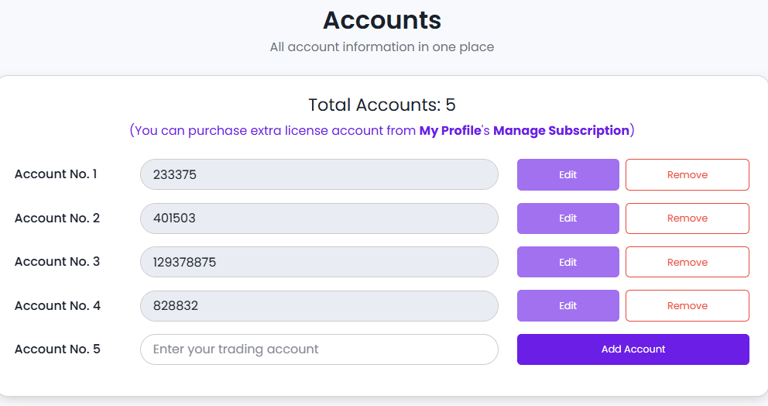
Task: Click the Account No. 3 label
Action: pos(57,262)
